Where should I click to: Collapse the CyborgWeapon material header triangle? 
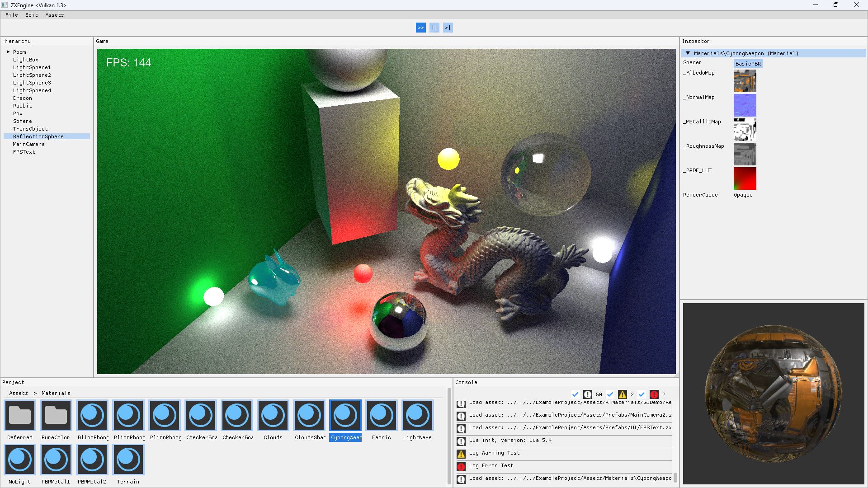click(x=688, y=53)
